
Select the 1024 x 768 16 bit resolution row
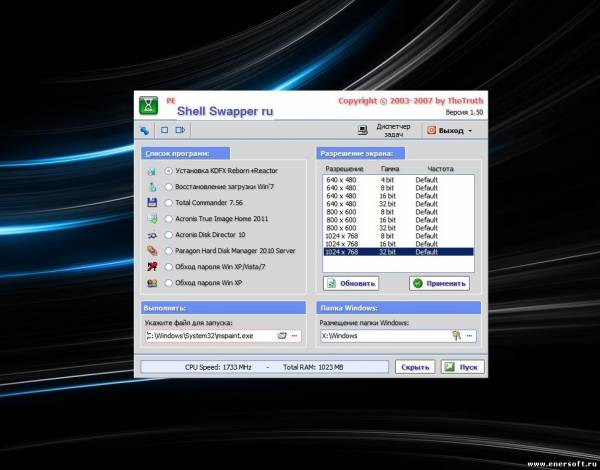pos(398,244)
